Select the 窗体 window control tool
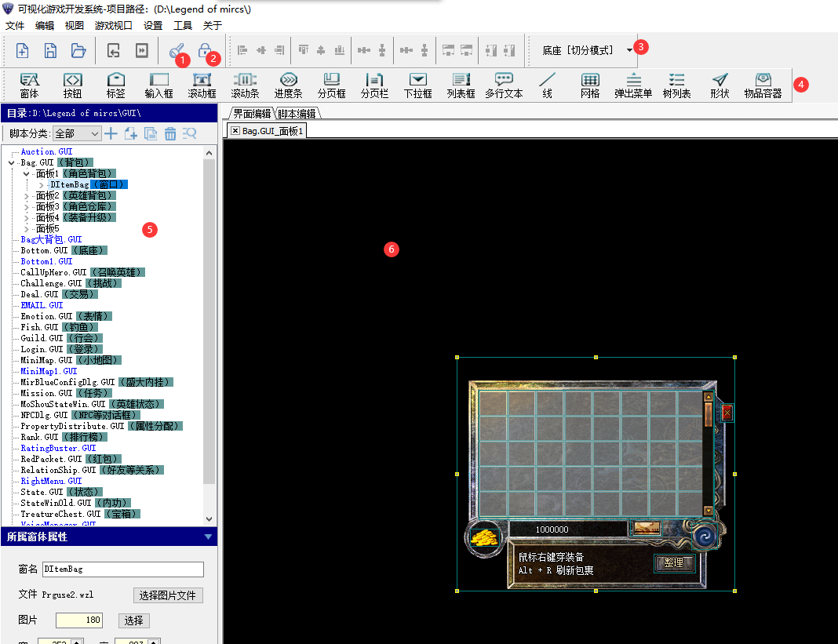 click(x=29, y=86)
